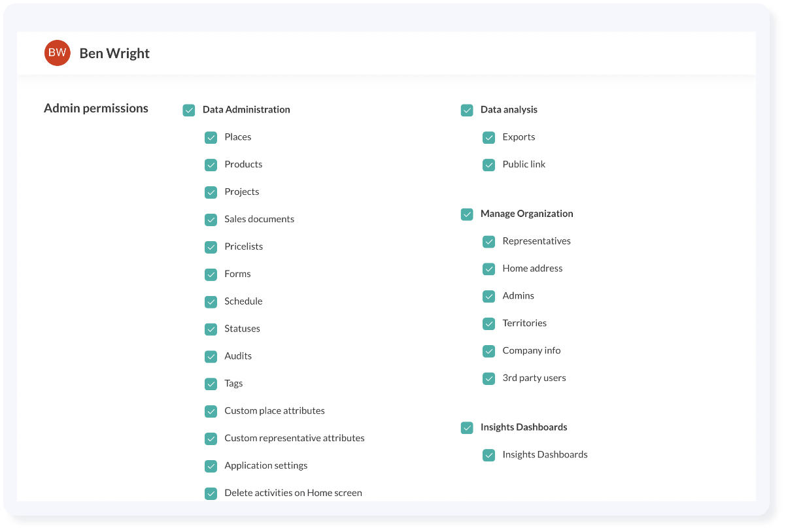Toggle the Places checkbox
The image size is (786, 532).
click(x=211, y=137)
